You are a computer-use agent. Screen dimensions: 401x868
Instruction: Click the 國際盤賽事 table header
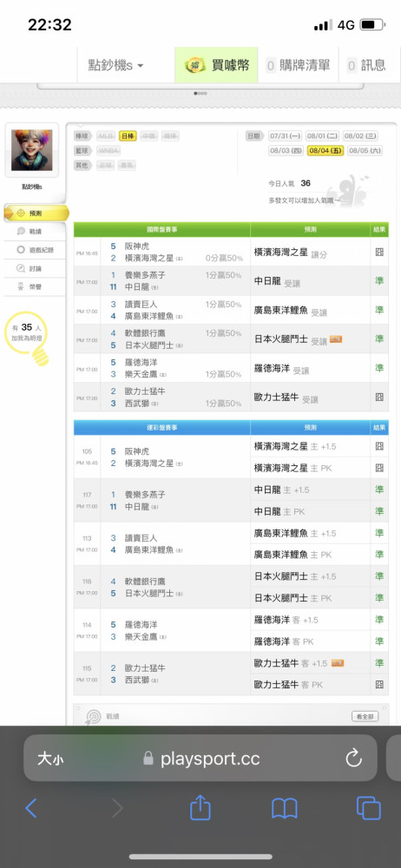161,230
